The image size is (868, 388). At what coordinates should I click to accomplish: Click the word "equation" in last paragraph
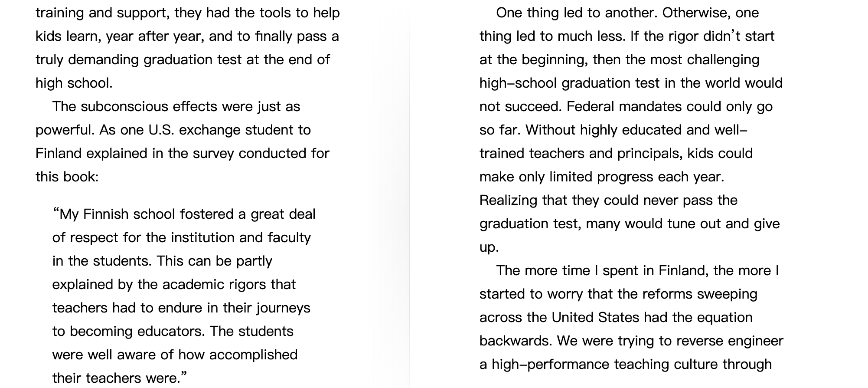point(725,318)
